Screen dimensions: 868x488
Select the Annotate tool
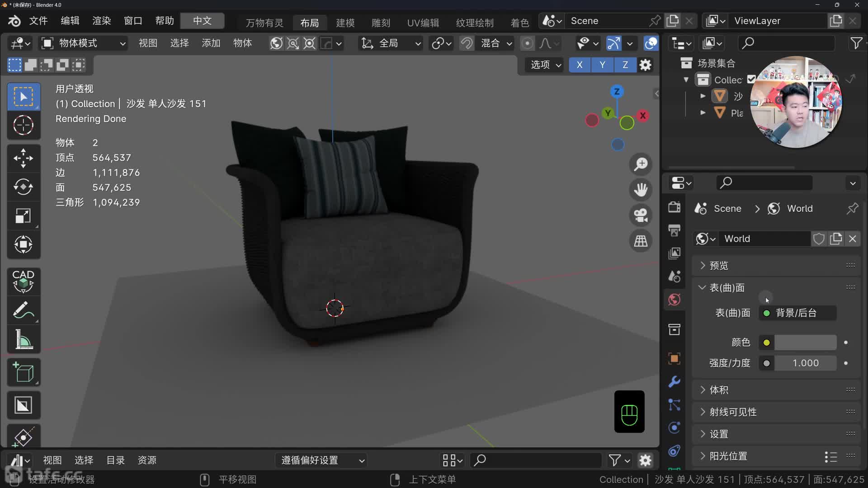coord(24,310)
